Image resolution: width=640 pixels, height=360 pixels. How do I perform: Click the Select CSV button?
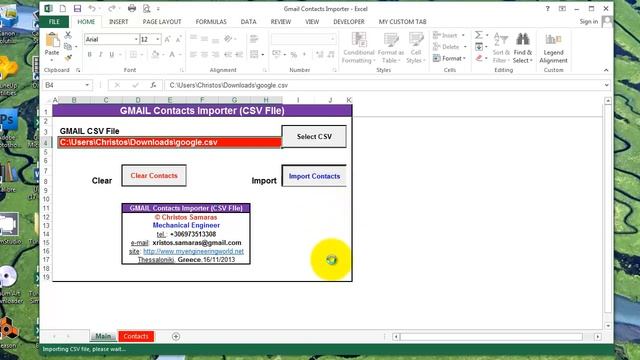(x=314, y=137)
